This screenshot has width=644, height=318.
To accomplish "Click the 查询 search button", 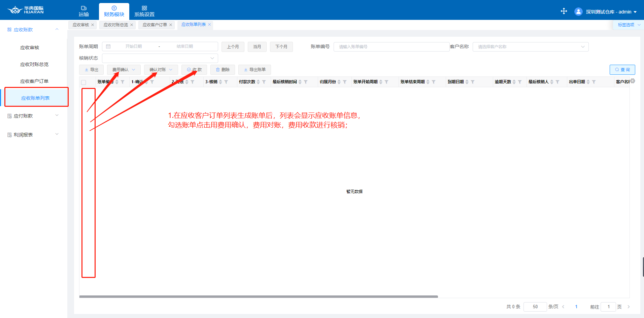I will pos(622,70).
